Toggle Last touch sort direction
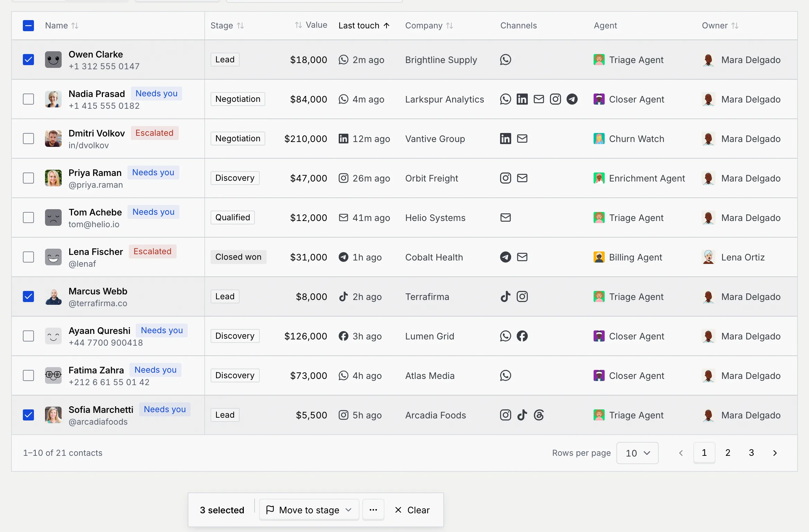The height and width of the screenshot is (532, 809). tap(364, 26)
